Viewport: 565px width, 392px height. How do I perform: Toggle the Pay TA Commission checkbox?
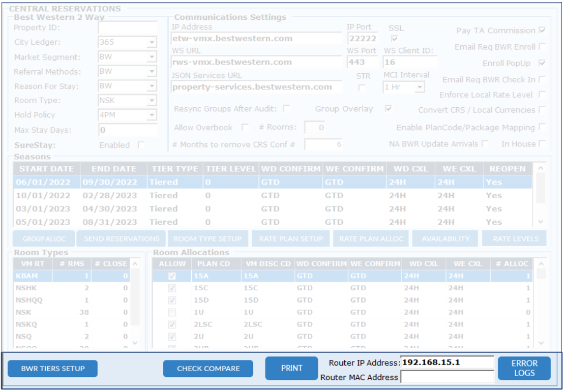[542, 31]
